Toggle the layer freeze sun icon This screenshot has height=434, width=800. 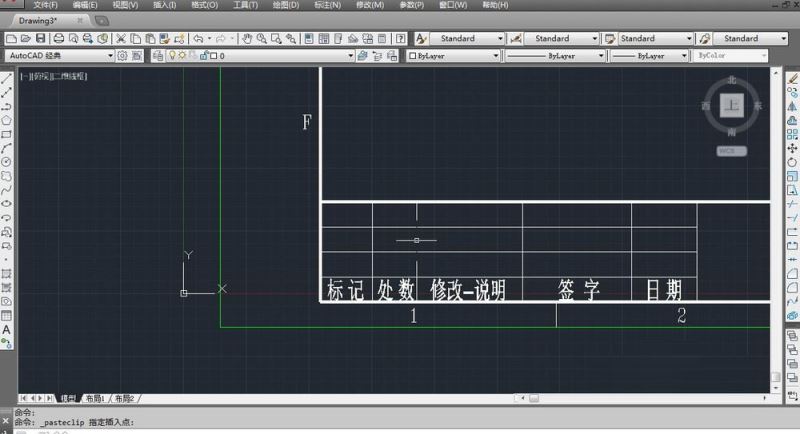(x=182, y=56)
